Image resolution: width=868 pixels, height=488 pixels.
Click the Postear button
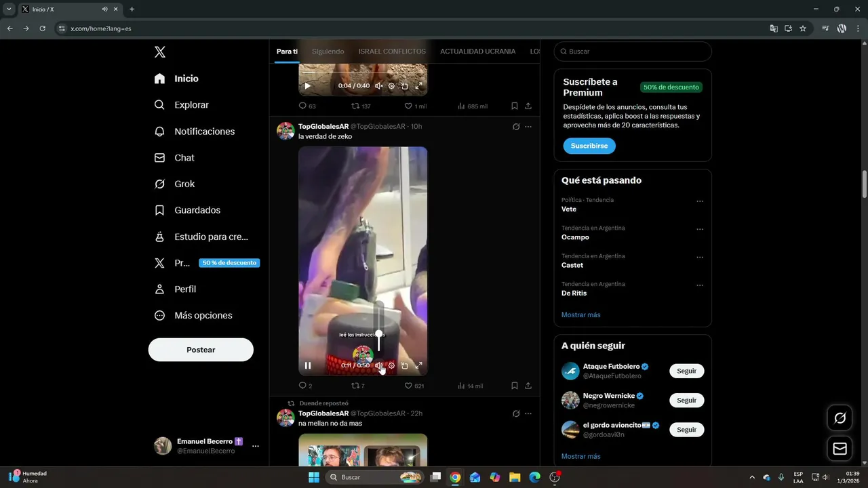pos(201,350)
